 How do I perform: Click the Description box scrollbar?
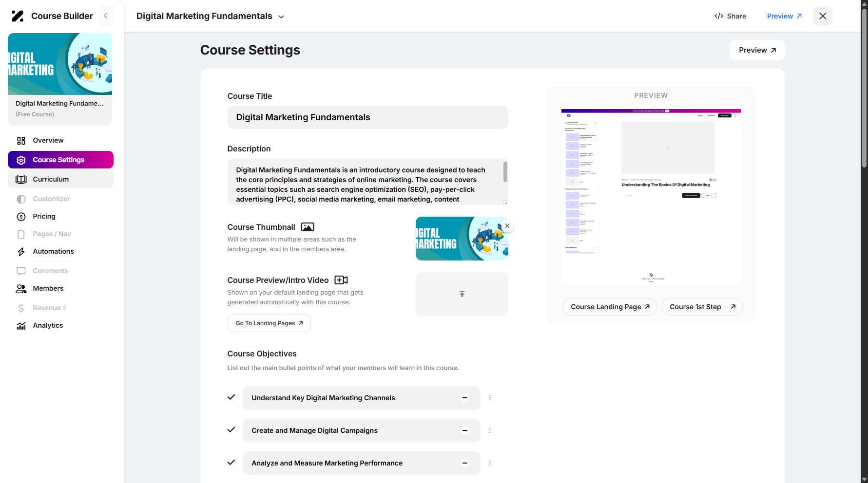click(x=505, y=172)
